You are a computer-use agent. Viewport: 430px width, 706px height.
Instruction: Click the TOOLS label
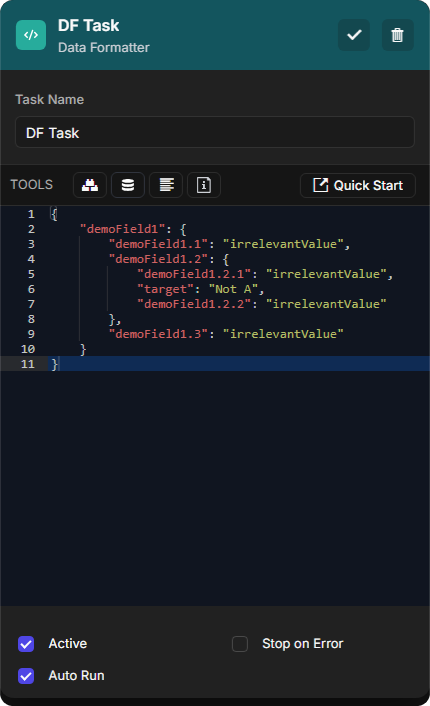coord(32,185)
